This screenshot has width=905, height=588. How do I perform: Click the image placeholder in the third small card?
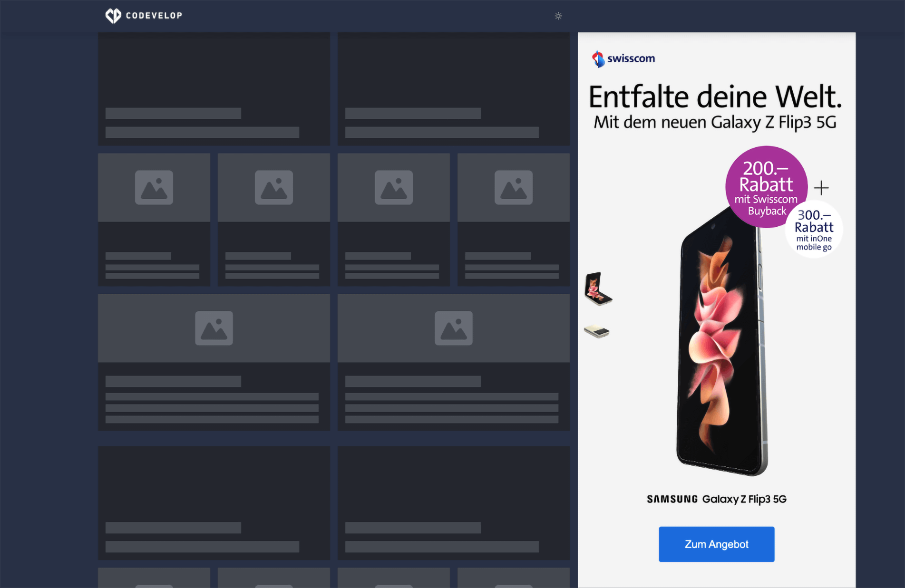coord(394,187)
